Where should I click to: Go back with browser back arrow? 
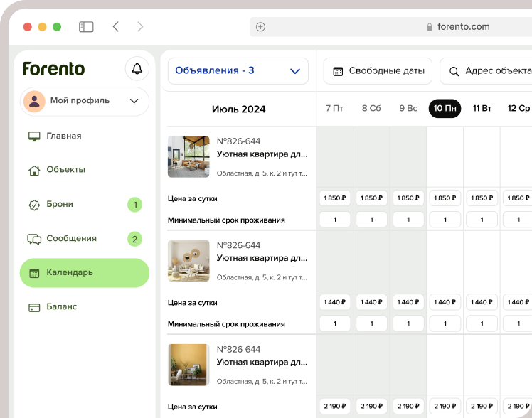(115, 27)
